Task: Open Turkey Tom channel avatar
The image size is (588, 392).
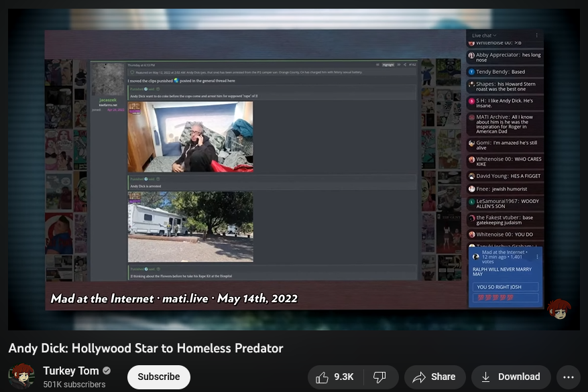Action: tap(21, 377)
